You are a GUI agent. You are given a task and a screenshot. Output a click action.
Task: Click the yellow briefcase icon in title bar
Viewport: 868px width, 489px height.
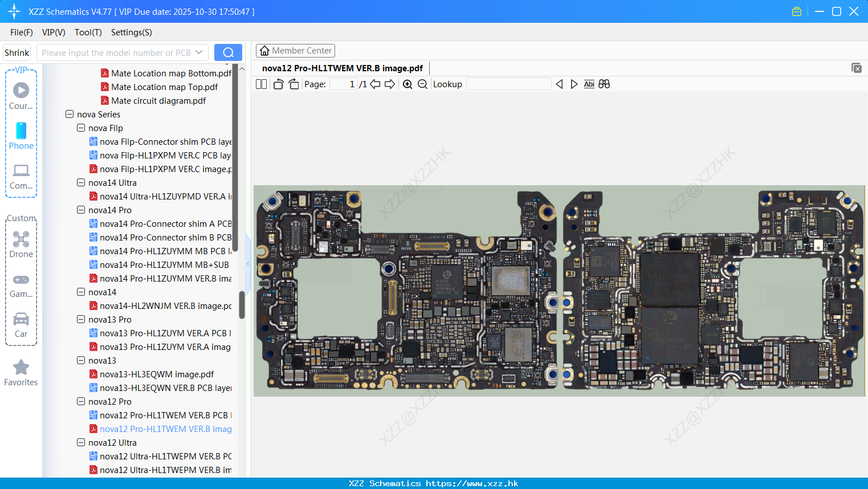(x=797, y=11)
